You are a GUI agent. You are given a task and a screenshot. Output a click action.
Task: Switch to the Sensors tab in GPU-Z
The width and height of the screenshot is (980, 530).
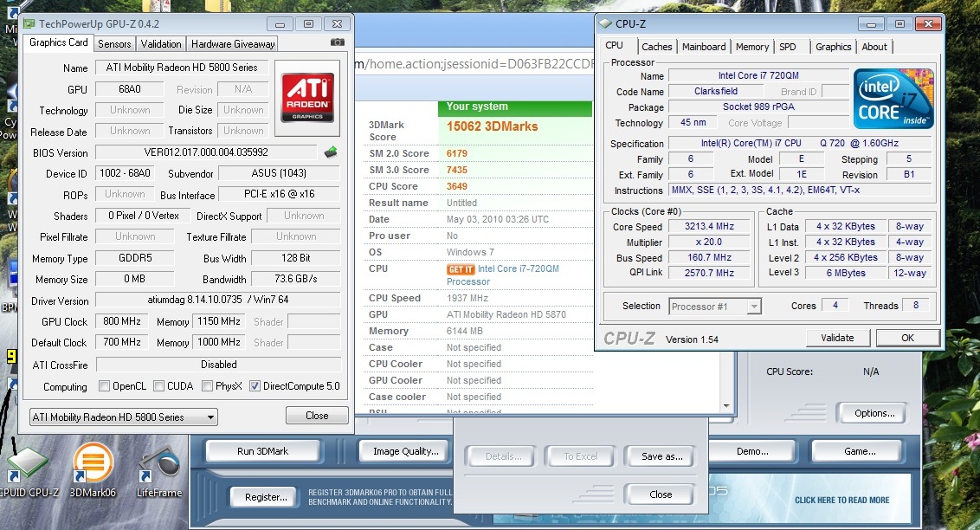coord(114,44)
